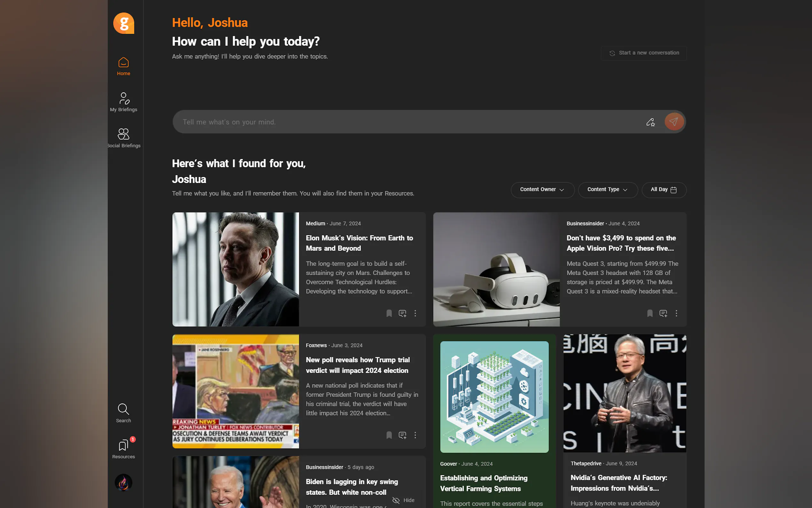The image size is (812, 508).
Task: Click the send message paper-plane button
Action: pyautogui.click(x=674, y=122)
